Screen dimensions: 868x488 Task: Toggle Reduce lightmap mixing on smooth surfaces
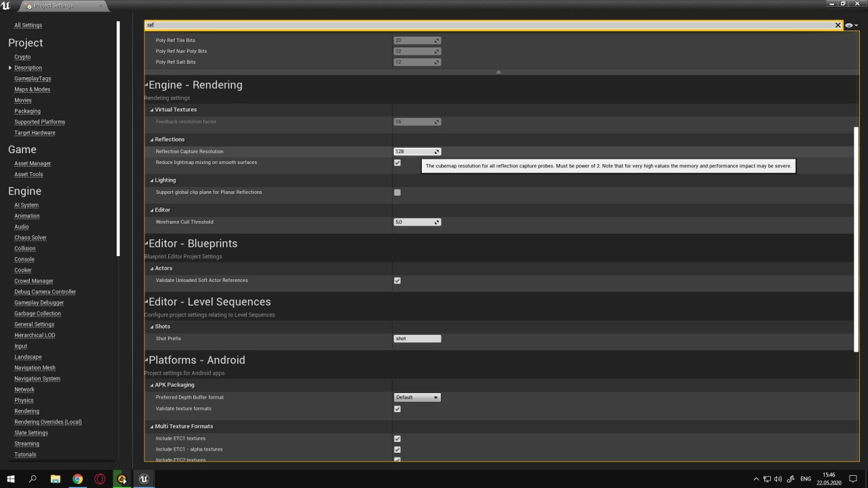pyautogui.click(x=397, y=163)
